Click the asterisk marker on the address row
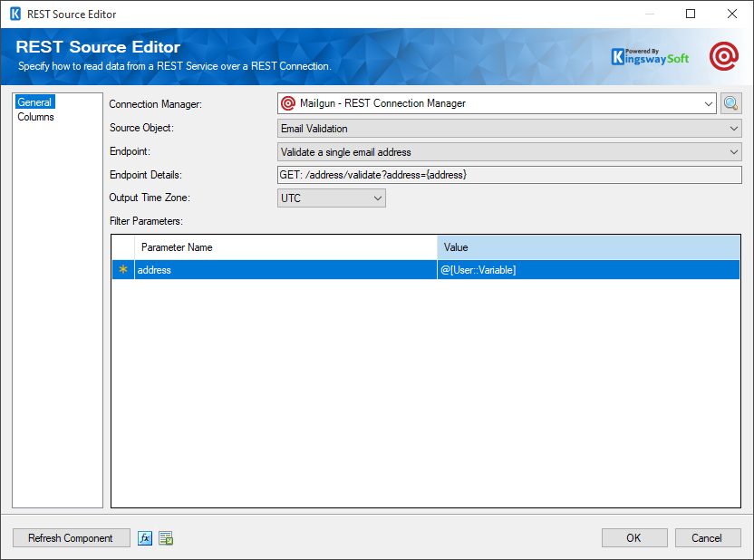The image size is (754, 560). [123, 270]
